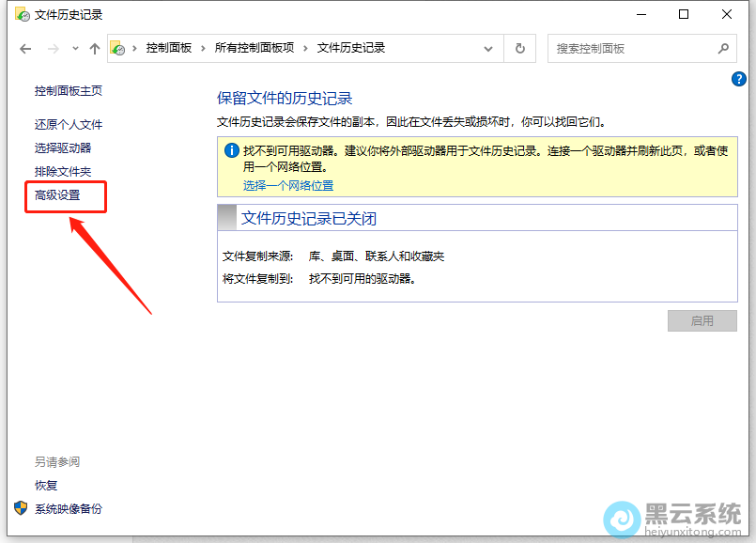Click 恢复 at bottom left
Viewport: 756px width, 543px height.
coord(47,485)
